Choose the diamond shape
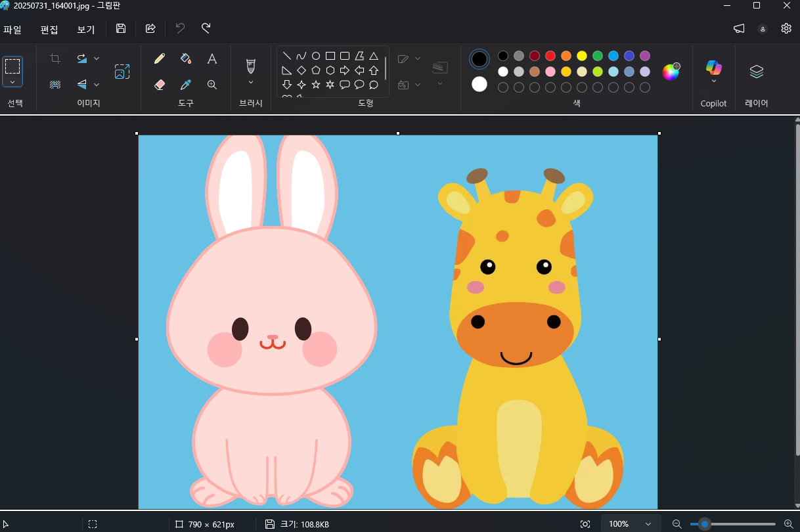 coord(301,70)
